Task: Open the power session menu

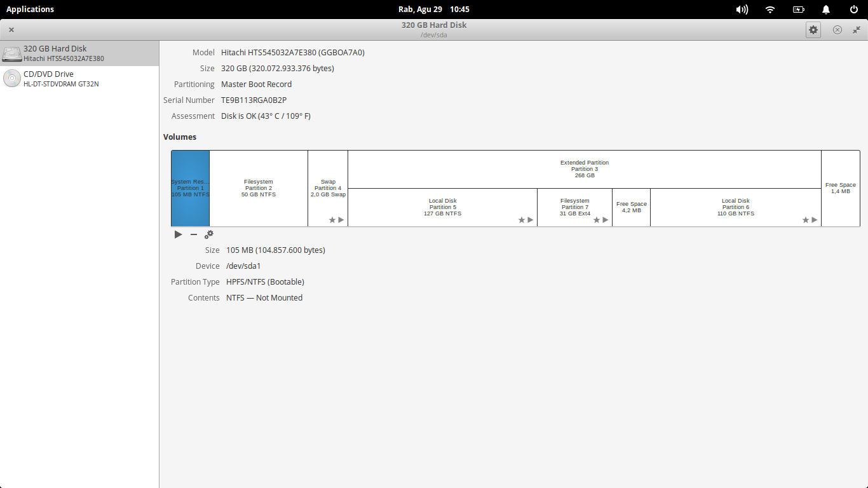Action: click(854, 10)
